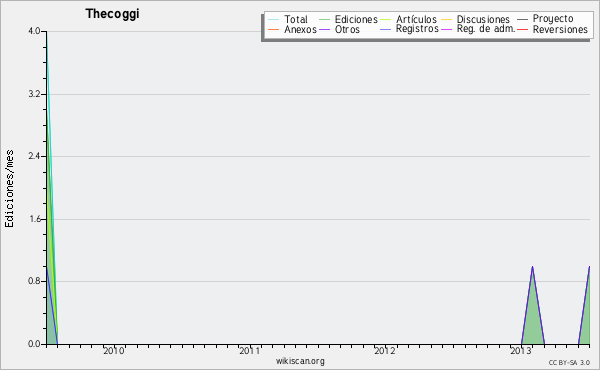Click the green Ediciones legend line

click(324, 19)
